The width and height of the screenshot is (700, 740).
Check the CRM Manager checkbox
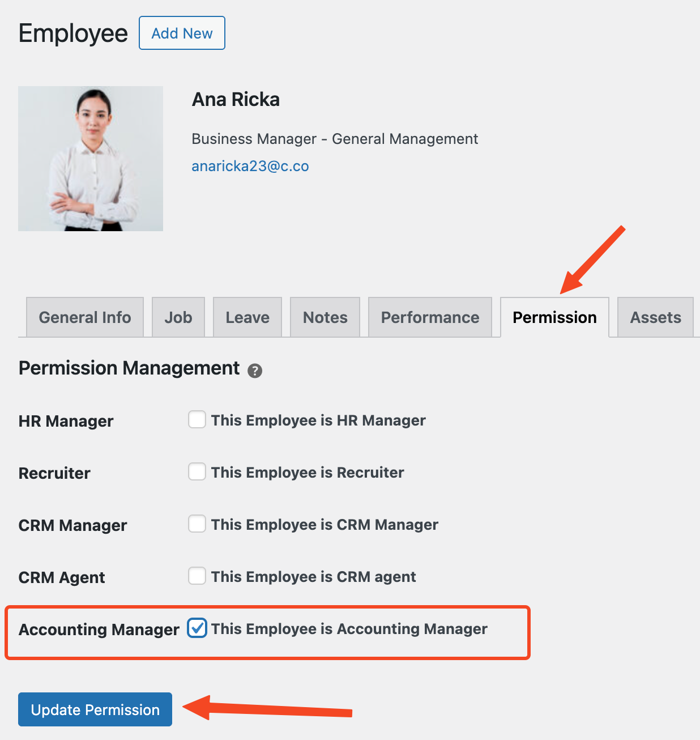pyautogui.click(x=197, y=524)
